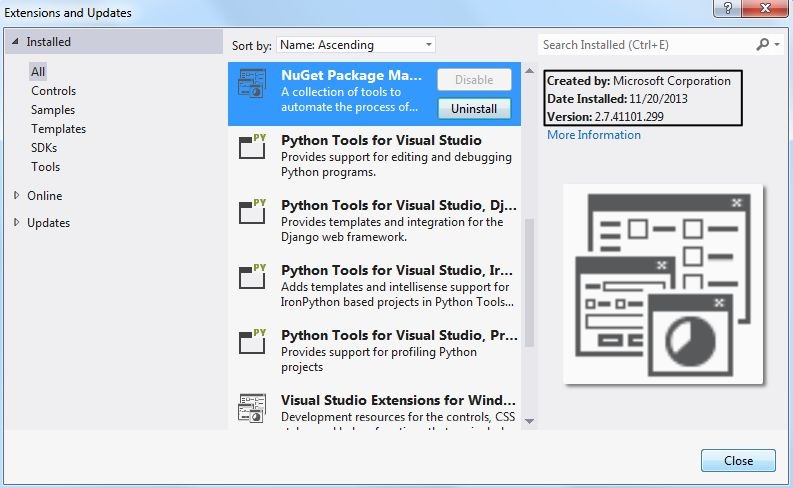Click description 'Provides support for profiling Python'
This screenshot has width=793, height=488.
tap(379, 352)
